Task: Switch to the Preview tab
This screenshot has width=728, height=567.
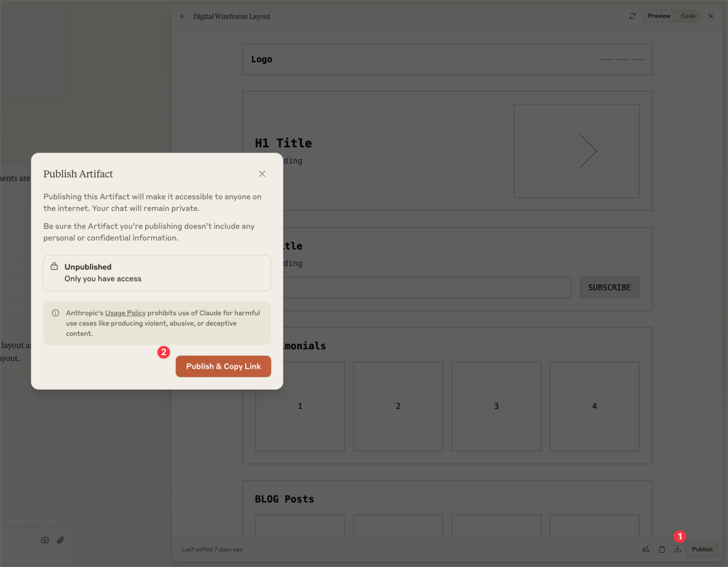Action: point(659,16)
